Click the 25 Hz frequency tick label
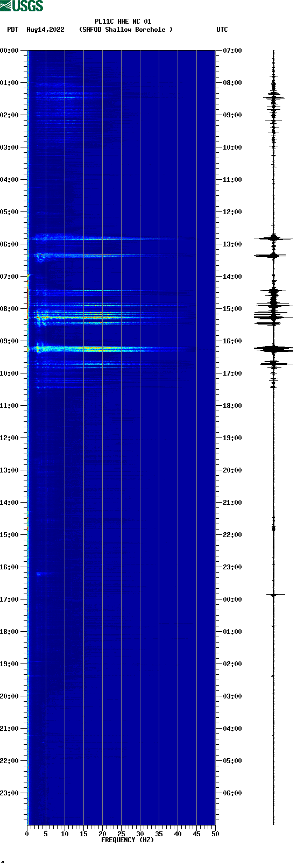 pos(121,834)
